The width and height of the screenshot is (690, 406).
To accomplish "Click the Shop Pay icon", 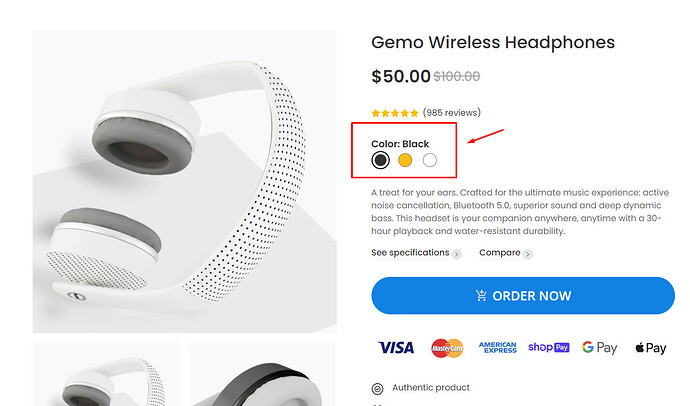I will tap(548, 347).
